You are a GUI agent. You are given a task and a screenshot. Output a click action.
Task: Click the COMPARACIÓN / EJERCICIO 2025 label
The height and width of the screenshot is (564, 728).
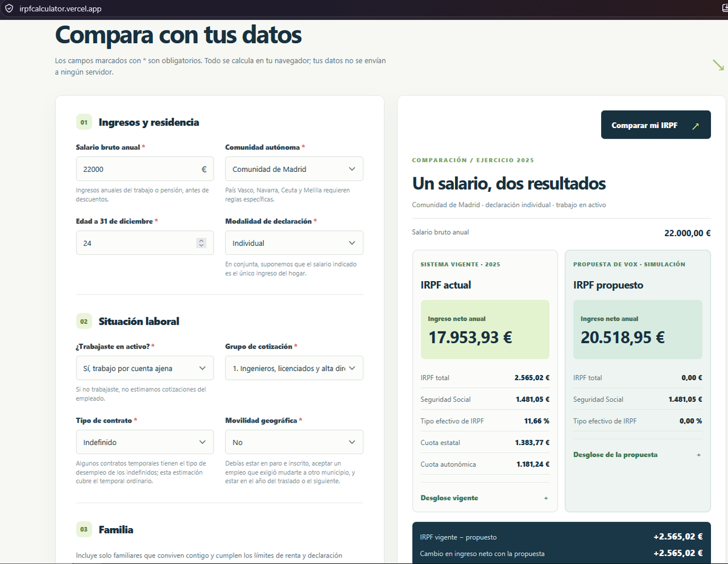(x=473, y=160)
